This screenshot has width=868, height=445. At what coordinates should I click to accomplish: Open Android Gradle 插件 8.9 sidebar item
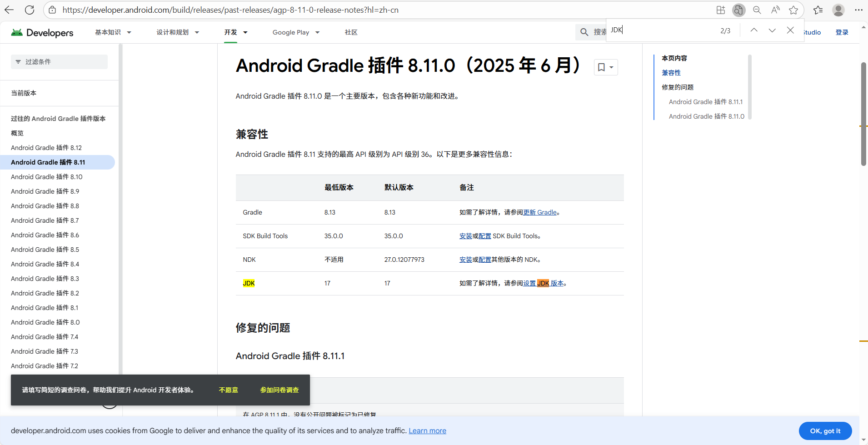(x=45, y=191)
